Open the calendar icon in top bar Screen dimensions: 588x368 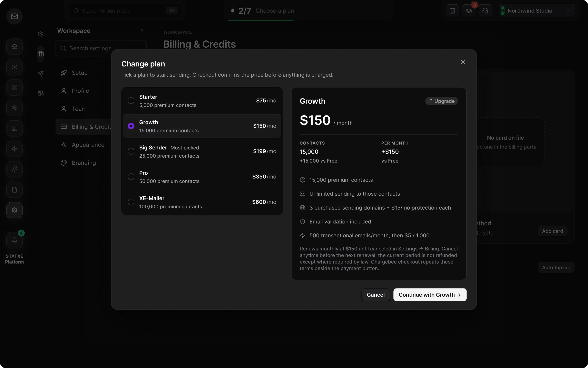[x=452, y=11]
